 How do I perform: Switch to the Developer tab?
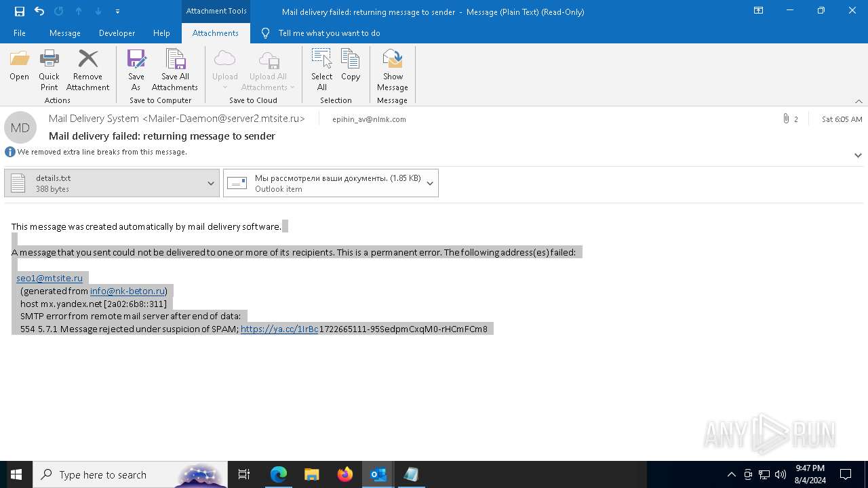(x=117, y=33)
